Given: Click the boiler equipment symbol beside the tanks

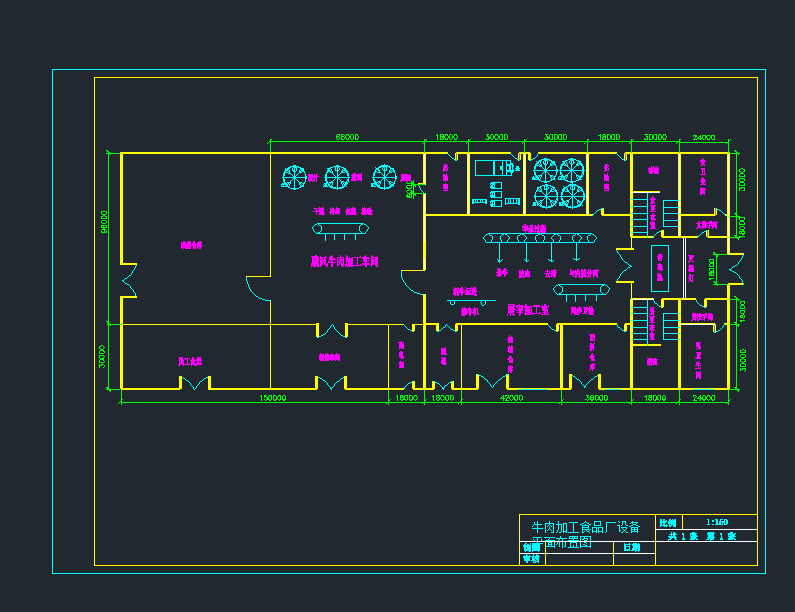Looking at the screenshot, I should pyautogui.click(x=491, y=167).
